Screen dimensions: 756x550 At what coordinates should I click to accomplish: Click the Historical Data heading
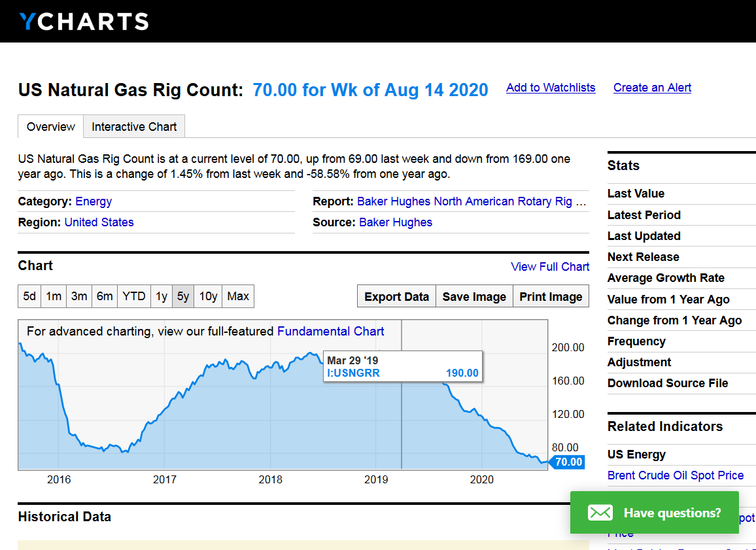[x=65, y=517]
